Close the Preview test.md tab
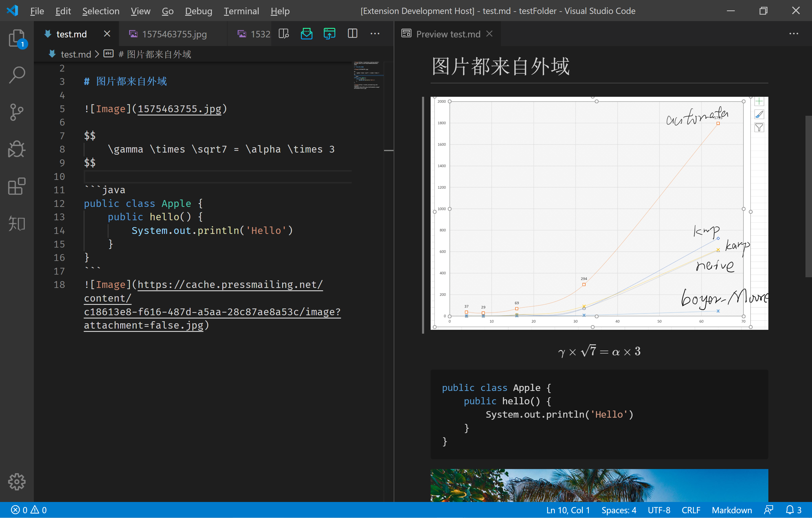The width and height of the screenshot is (812, 518). (x=490, y=34)
